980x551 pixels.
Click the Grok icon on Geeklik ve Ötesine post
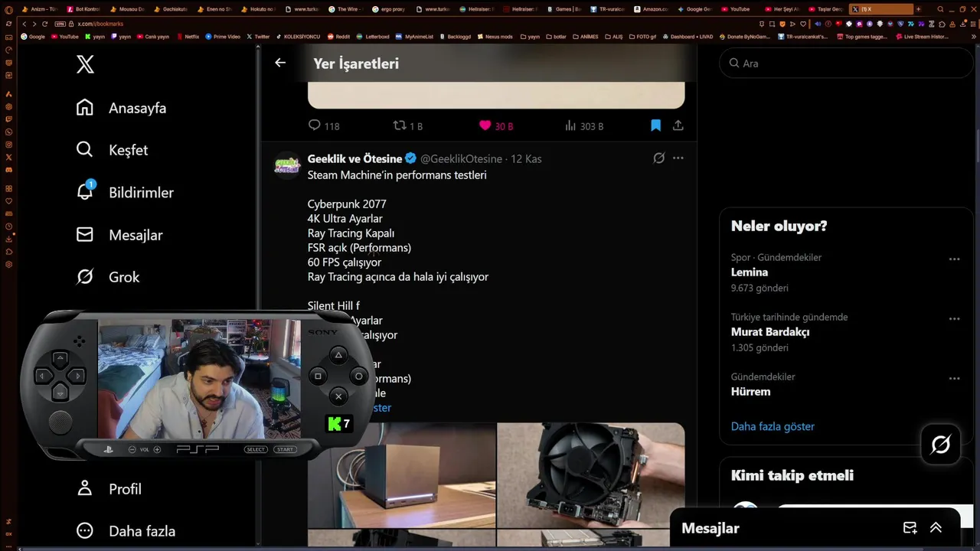(658, 158)
